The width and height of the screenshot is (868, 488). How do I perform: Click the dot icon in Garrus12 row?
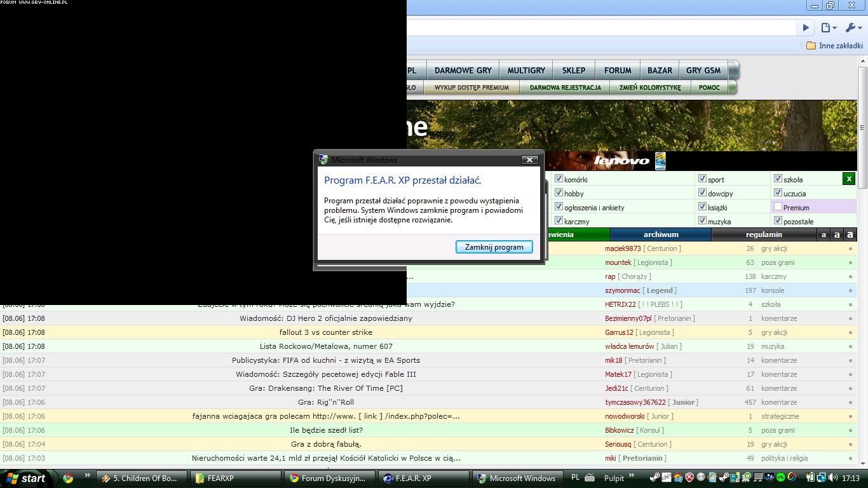tap(850, 332)
